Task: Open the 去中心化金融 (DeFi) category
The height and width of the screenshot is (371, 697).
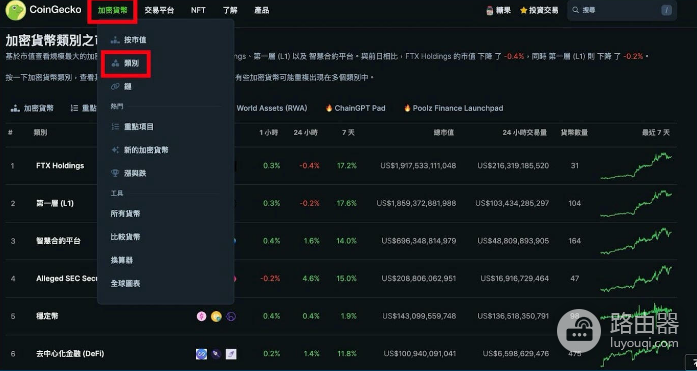Action: [70, 354]
